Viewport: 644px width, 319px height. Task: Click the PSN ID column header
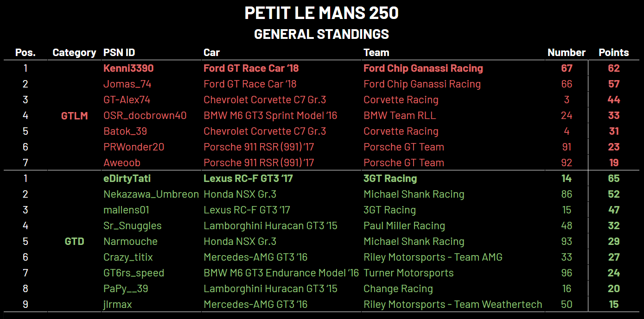point(119,52)
